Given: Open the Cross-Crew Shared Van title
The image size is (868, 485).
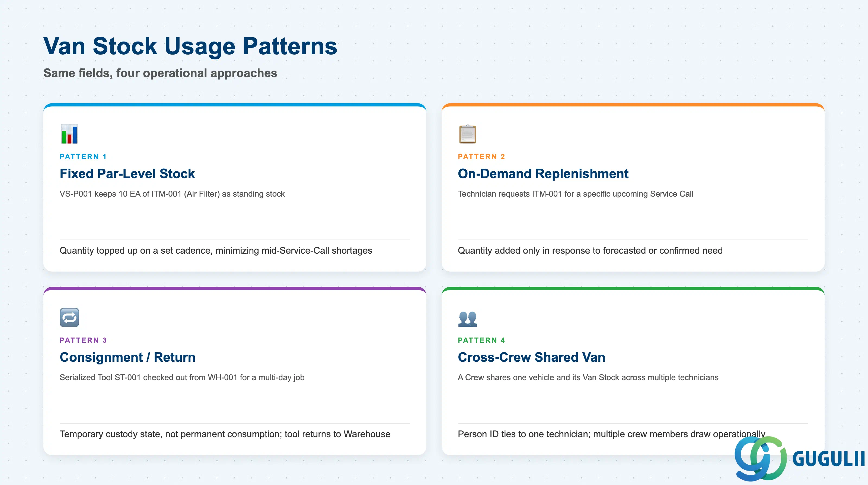Looking at the screenshot, I should pos(531,357).
